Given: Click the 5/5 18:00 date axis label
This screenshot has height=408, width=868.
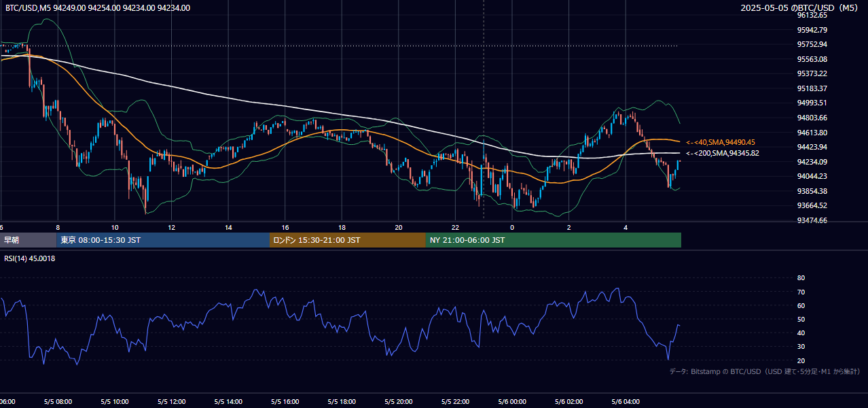Looking at the screenshot, I should [342, 402].
